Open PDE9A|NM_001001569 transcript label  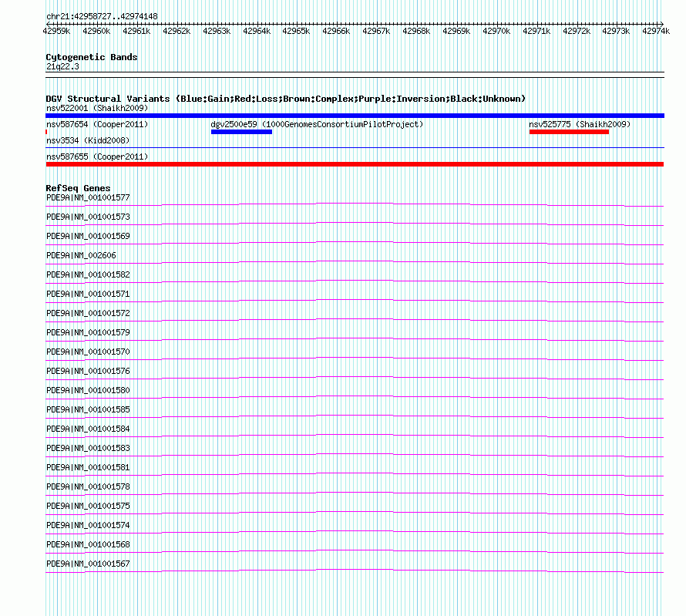tap(88, 236)
